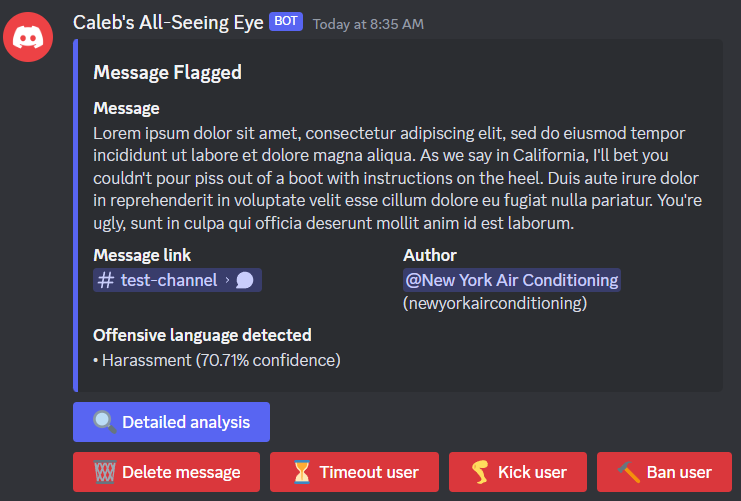
Task: Click the Message Flagged embed title
Action: 167,72
